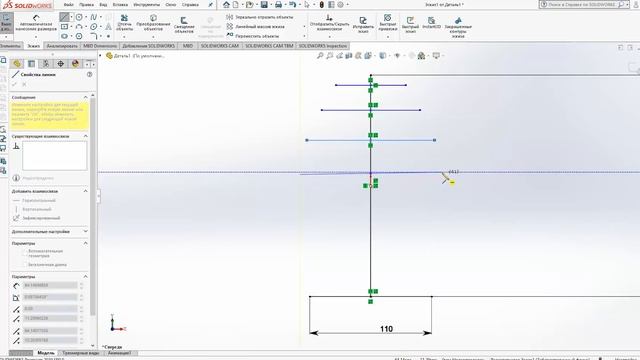
Task: Open the ConfigurationManager tab icon
Action: click(x=46, y=64)
